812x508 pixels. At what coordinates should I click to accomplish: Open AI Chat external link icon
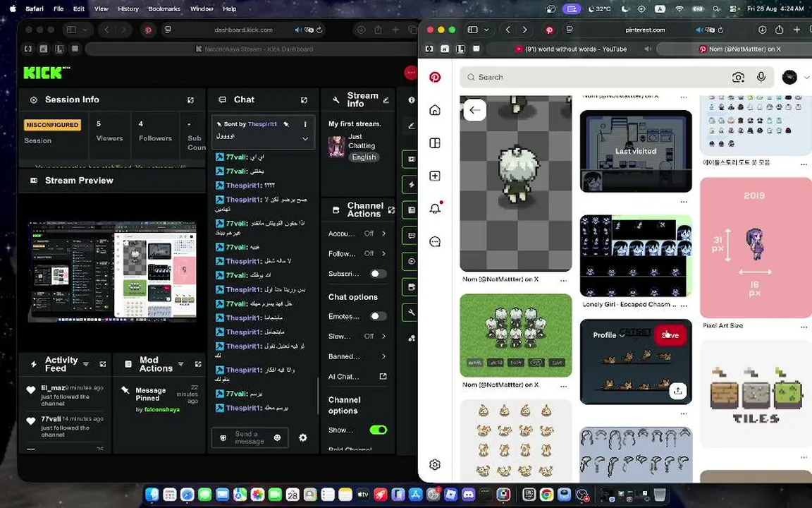click(383, 376)
